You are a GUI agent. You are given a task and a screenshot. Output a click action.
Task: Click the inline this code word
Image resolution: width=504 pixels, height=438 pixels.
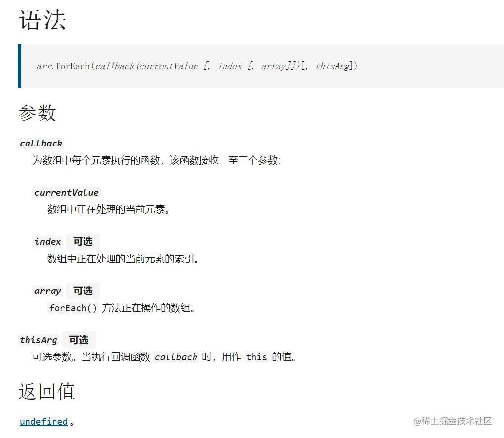coord(256,357)
